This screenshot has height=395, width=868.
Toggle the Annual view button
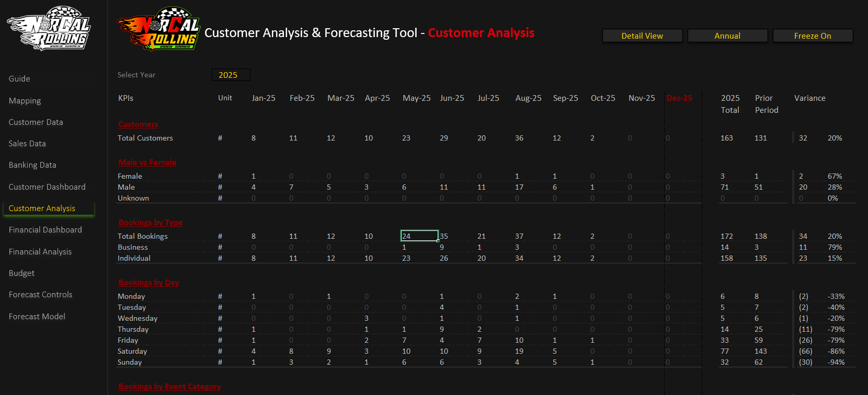(x=727, y=36)
